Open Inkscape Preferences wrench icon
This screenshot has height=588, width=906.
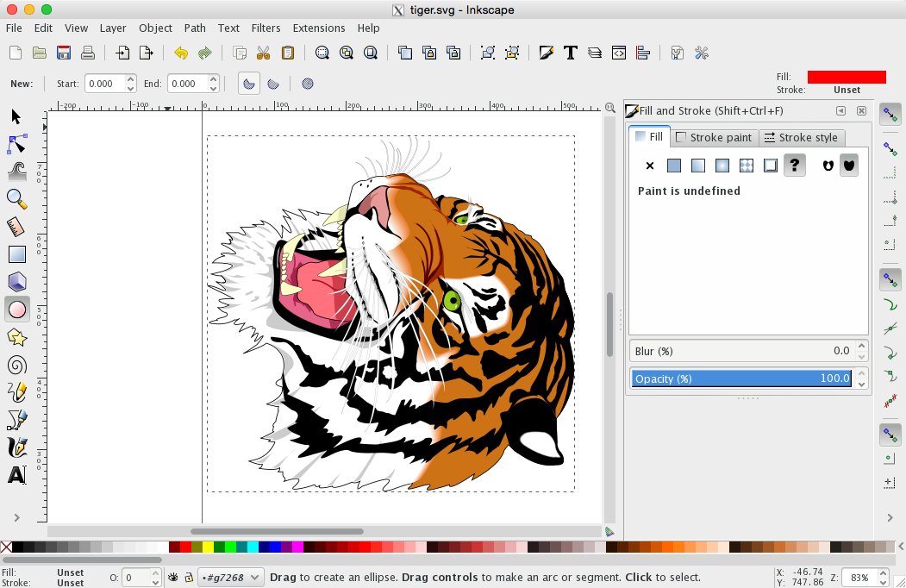click(x=702, y=53)
